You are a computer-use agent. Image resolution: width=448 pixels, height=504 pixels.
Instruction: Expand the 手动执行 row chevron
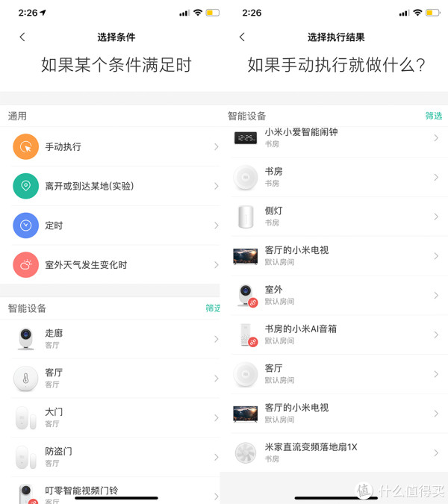[216, 147]
